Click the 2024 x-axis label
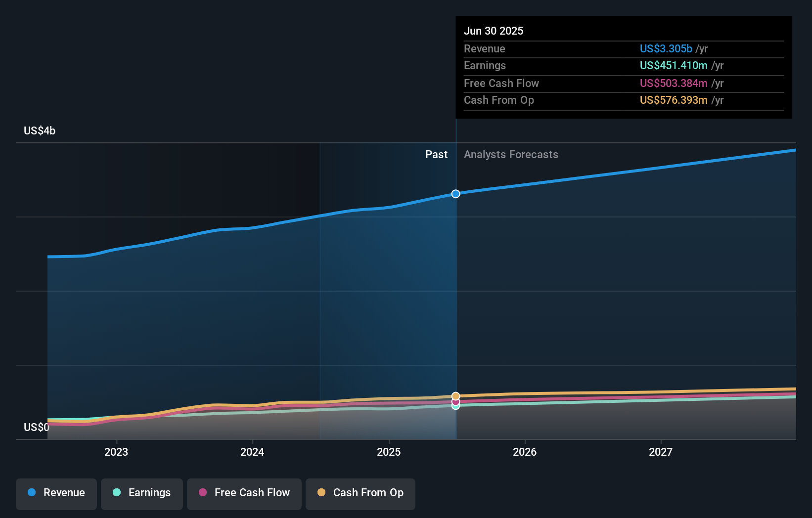This screenshot has height=518, width=812. pyautogui.click(x=252, y=452)
